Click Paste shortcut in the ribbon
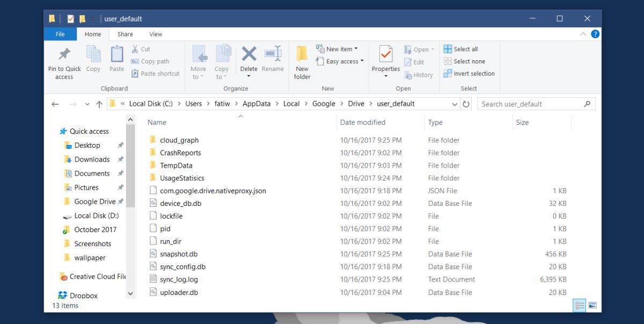The height and width of the screenshot is (324, 644). point(155,74)
